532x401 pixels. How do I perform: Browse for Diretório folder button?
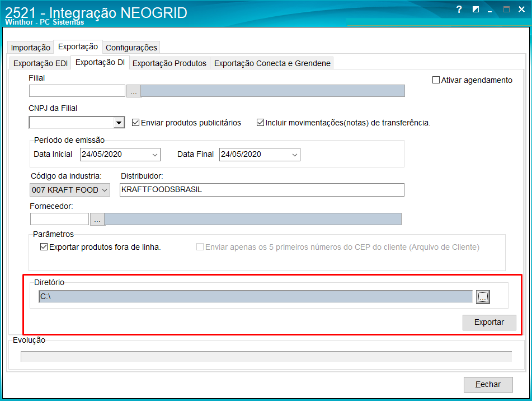click(483, 297)
